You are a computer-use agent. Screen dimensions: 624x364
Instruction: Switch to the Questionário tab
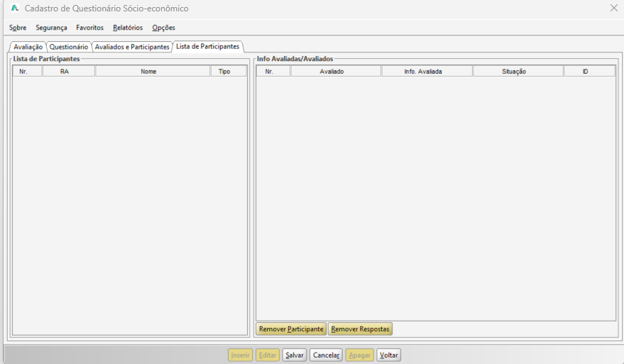69,47
